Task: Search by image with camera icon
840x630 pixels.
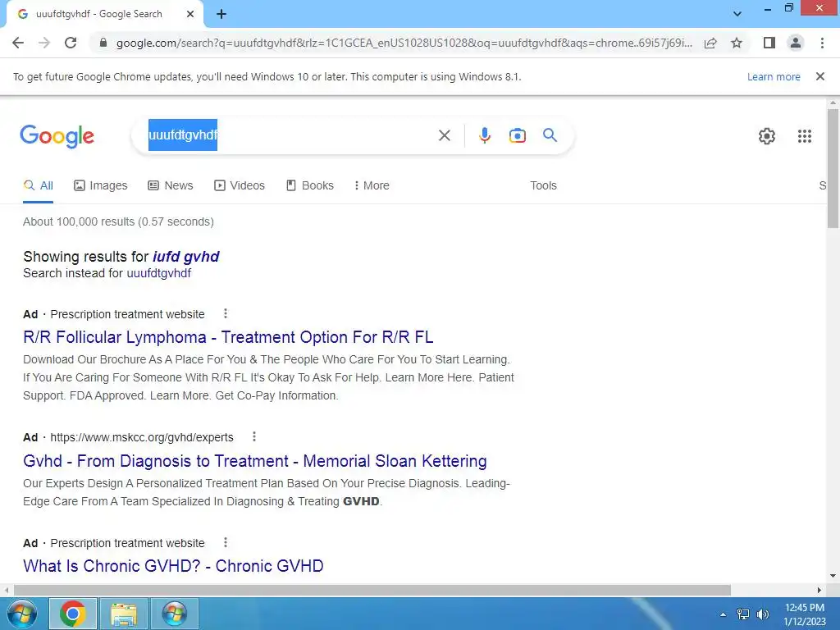Action: click(517, 135)
